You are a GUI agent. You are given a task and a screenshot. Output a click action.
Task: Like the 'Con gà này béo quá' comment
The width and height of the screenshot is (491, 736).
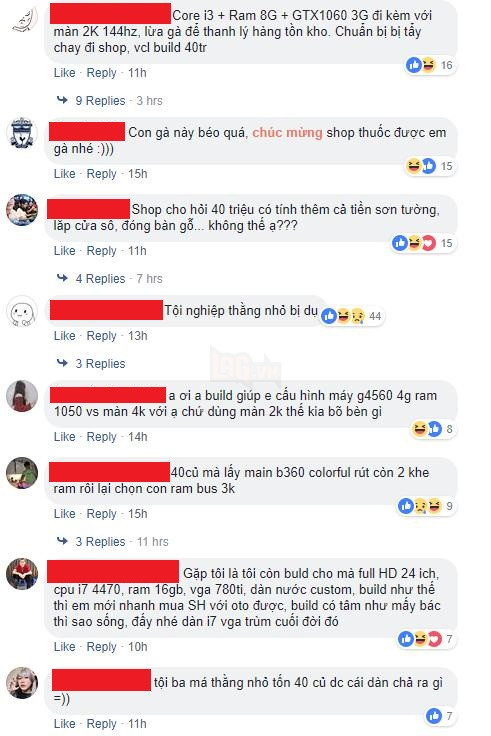point(64,174)
